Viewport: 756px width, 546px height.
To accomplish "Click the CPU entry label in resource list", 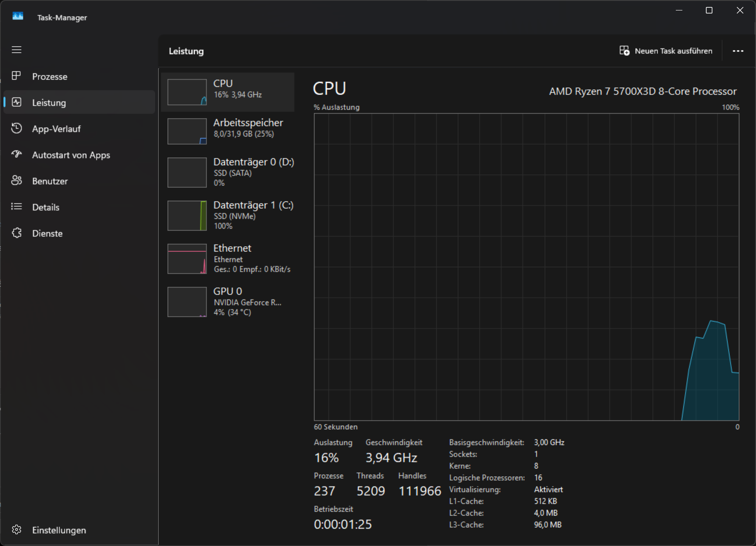I will [x=223, y=83].
